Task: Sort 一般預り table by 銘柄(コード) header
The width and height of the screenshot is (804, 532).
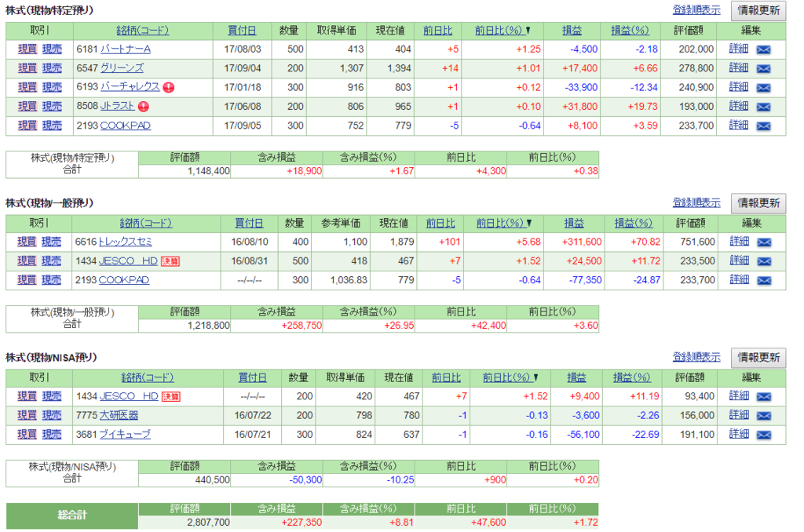Action: point(145,223)
